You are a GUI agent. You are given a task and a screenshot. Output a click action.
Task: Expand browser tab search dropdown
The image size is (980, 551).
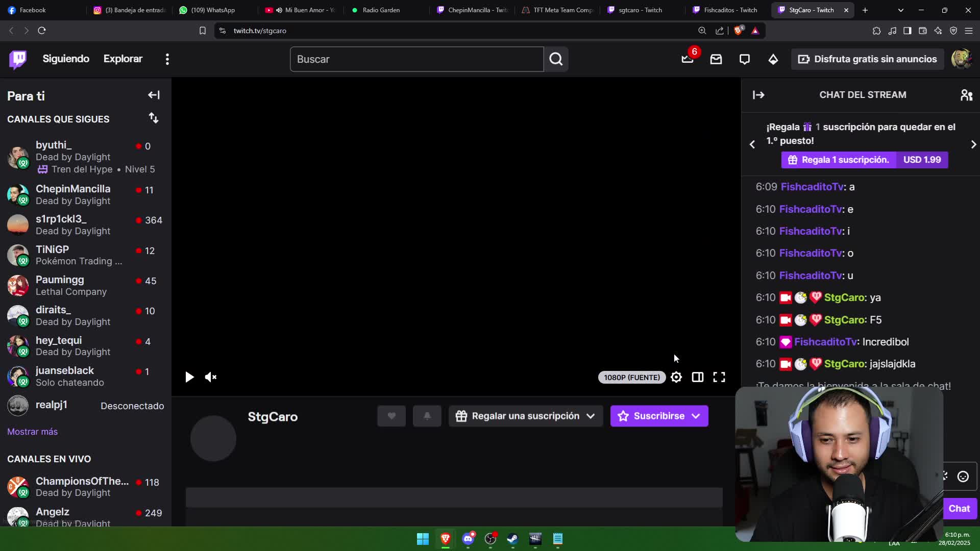point(900,10)
